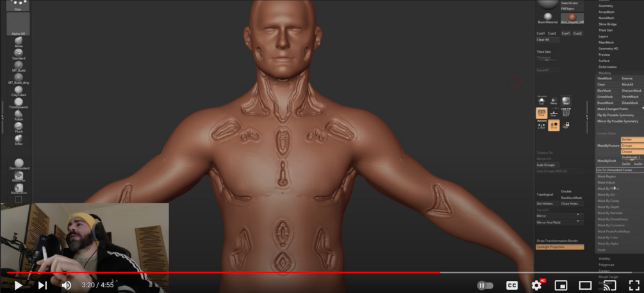Screen dimensions: 644x293
Task: Toggle Transp transparency icon
Action: [554, 101]
